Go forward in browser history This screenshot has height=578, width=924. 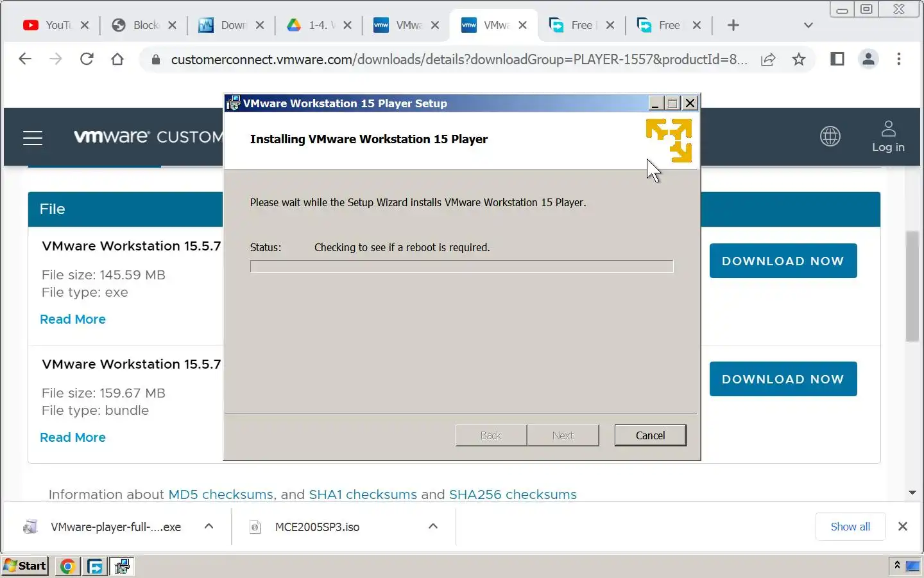click(x=56, y=59)
